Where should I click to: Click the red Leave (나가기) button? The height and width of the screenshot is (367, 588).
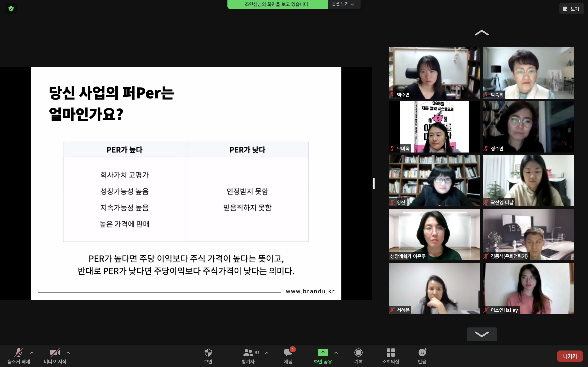570,356
